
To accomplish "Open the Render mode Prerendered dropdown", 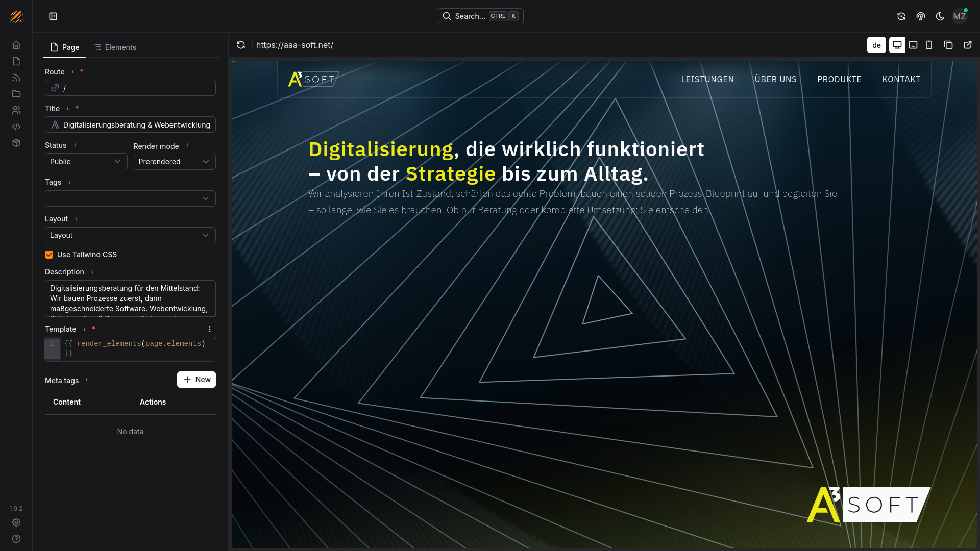I will coord(174,162).
